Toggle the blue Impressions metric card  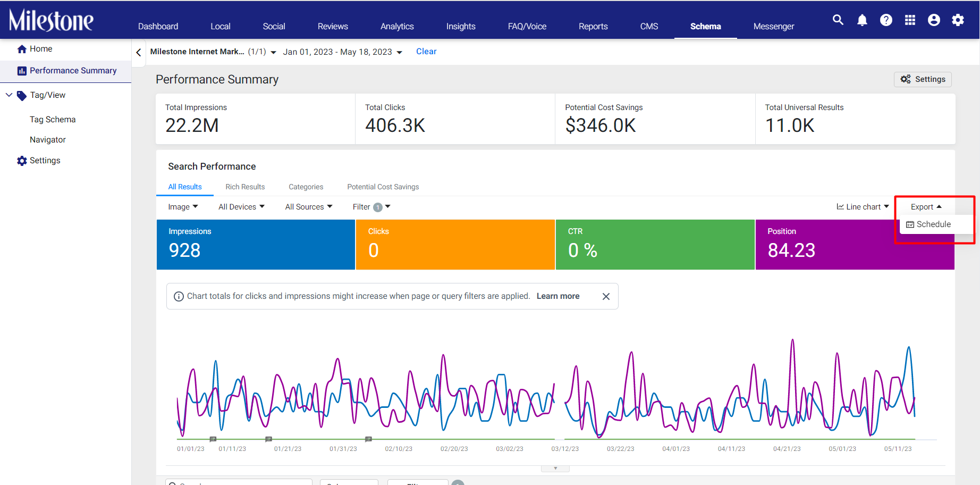tap(256, 245)
